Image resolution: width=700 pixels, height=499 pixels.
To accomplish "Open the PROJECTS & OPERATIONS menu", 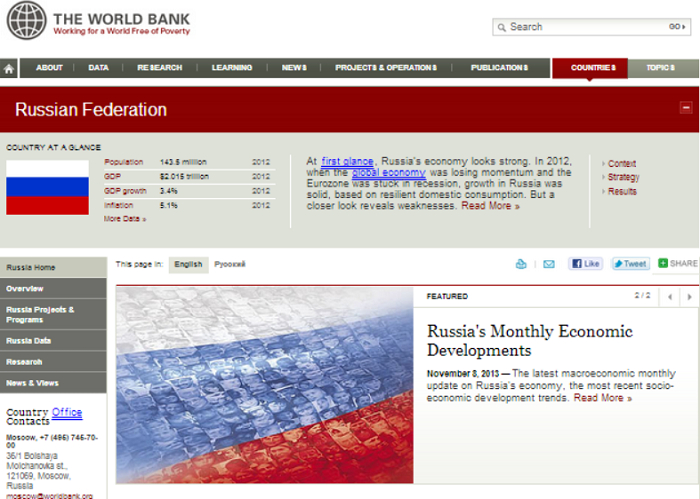I will pyautogui.click(x=386, y=68).
